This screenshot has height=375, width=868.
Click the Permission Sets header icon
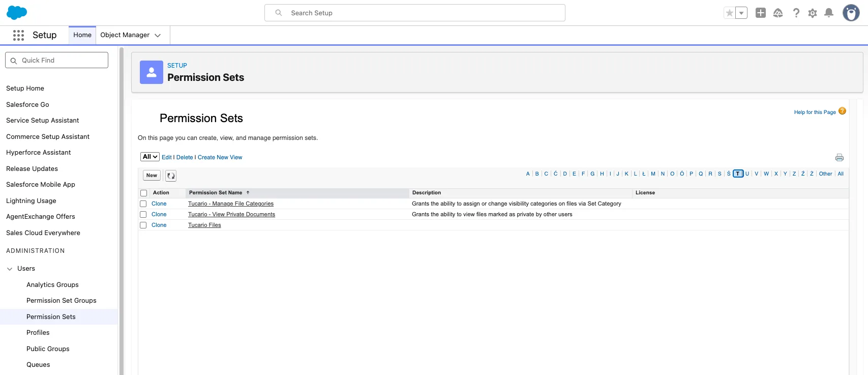click(x=152, y=72)
